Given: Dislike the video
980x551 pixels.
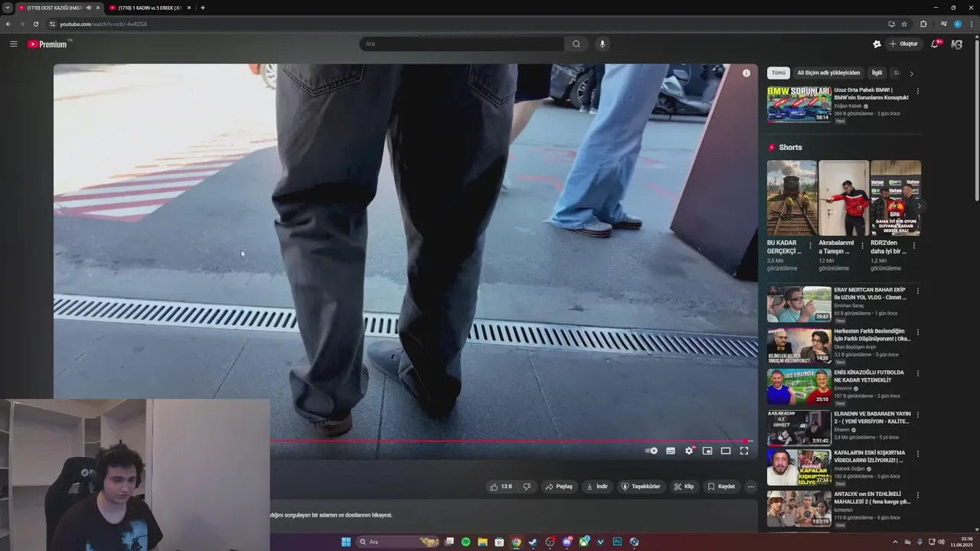Looking at the screenshot, I should (x=527, y=487).
